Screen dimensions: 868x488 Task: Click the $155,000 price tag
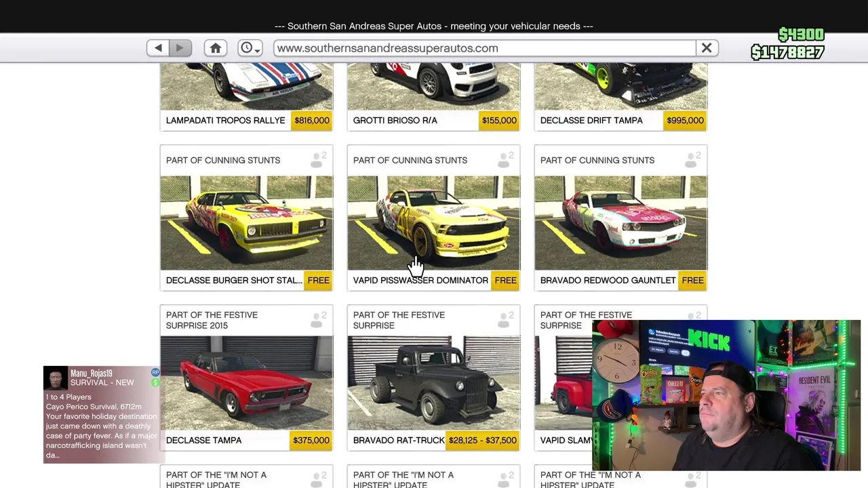point(499,121)
